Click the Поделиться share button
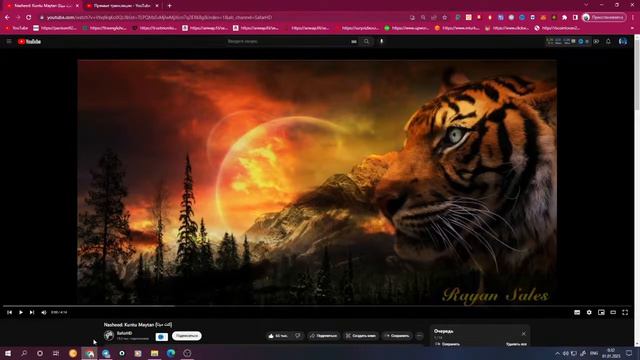640x360 pixels. click(x=324, y=336)
